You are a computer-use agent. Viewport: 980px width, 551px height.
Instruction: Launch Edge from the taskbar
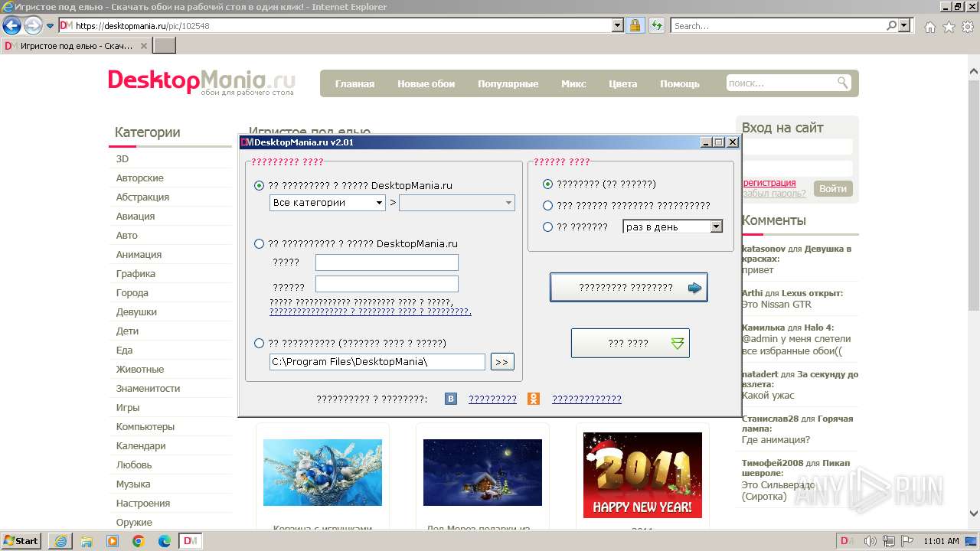tap(165, 541)
